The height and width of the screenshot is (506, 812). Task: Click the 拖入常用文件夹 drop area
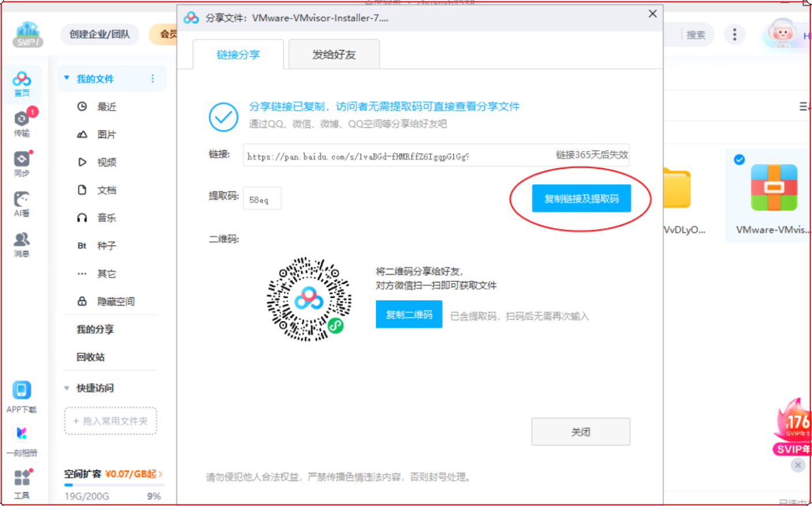[111, 421]
